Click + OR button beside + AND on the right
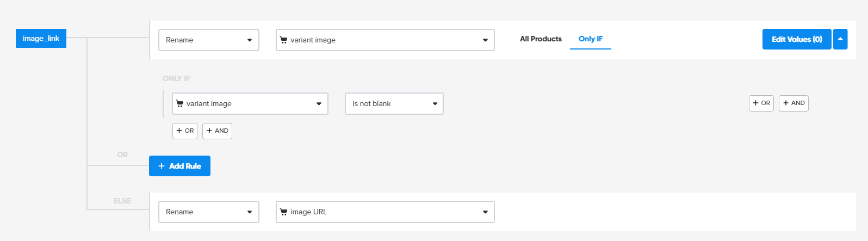The height and width of the screenshot is (241, 868). pyautogui.click(x=761, y=103)
